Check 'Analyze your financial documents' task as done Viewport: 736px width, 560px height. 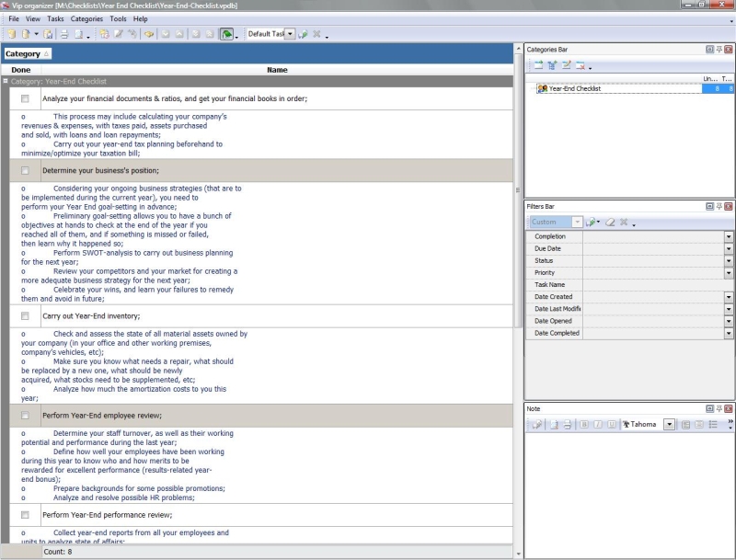pyautogui.click(x=25, y=98)
